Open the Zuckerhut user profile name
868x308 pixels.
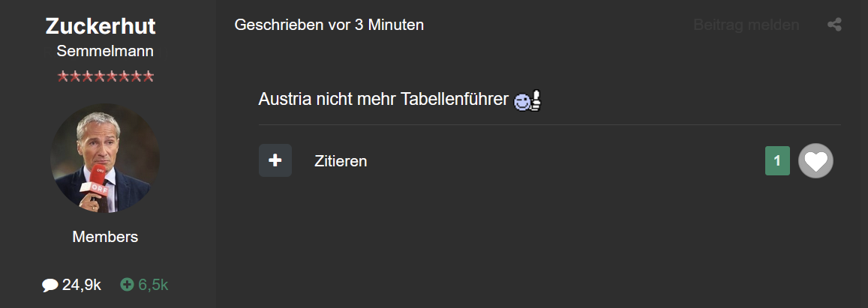[101, 26]
